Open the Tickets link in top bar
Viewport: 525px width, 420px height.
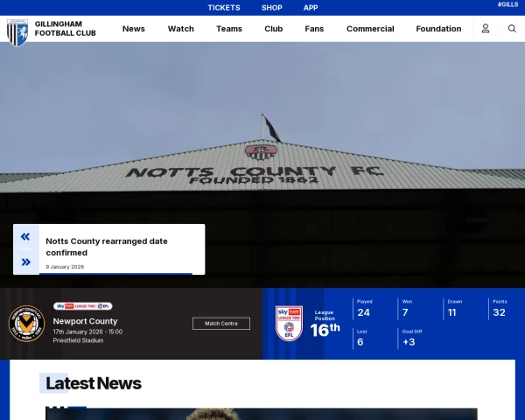[x=224, y=8]
